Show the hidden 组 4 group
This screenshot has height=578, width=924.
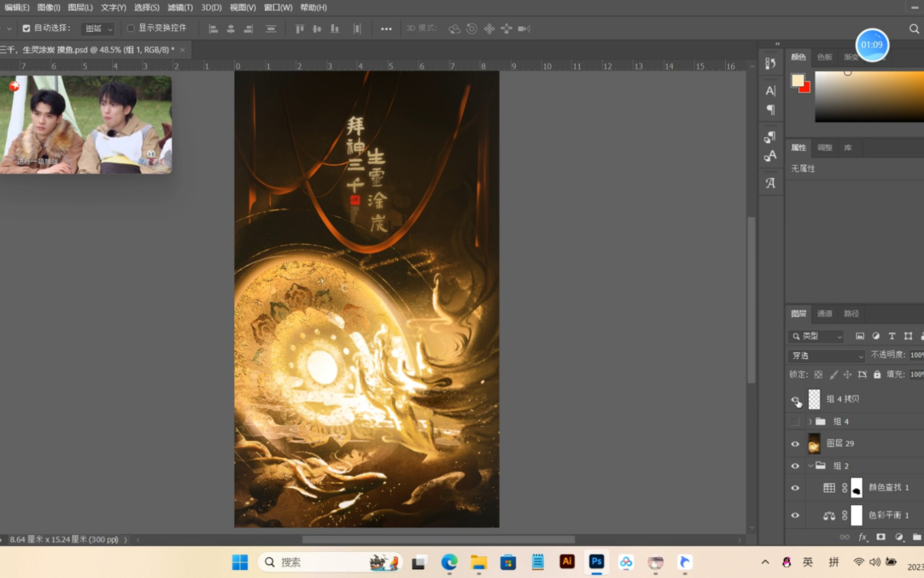(796, 421)
